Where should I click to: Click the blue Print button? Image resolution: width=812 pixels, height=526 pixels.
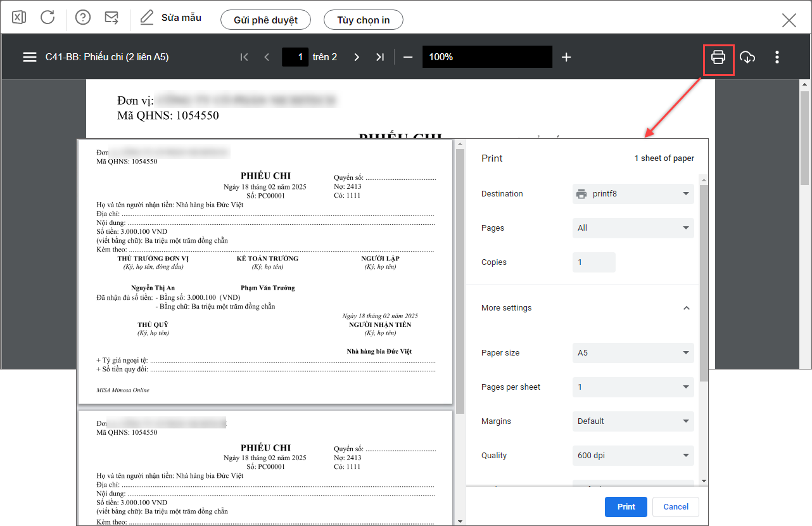[626, 507]
